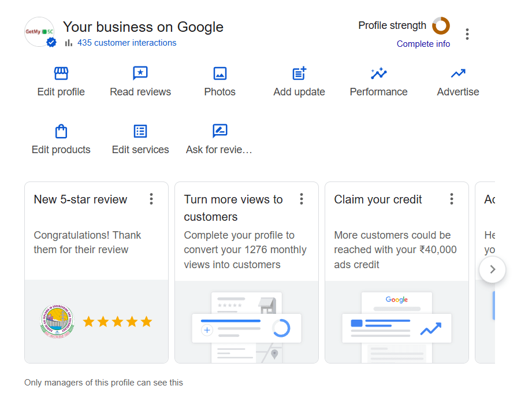Click Turn more views to customers title
Image resolution: width=532 pixels, height=393 pixels.
233,208
